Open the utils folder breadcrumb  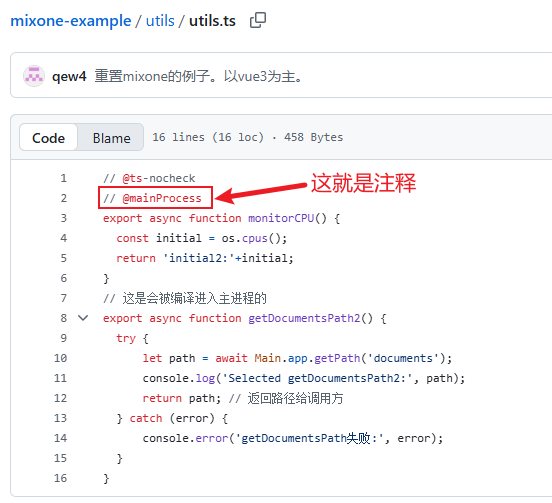160,21
